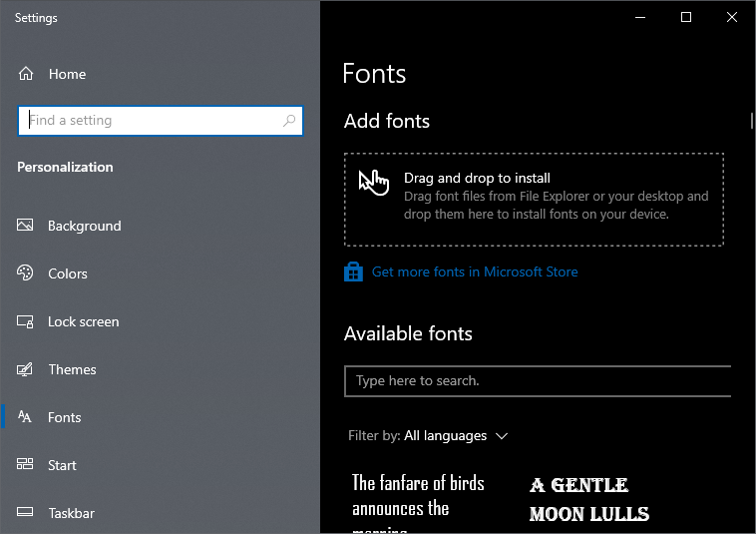Image resolution: width=756 pixels, height=534 pixels.
Task: Click the Taskbar settings icon
Action: click(x=26, y=513)
